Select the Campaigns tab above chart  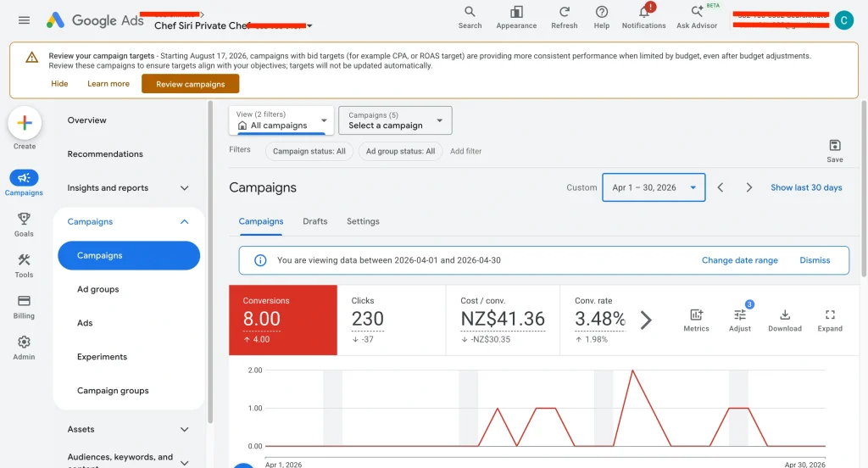point(261,221)
